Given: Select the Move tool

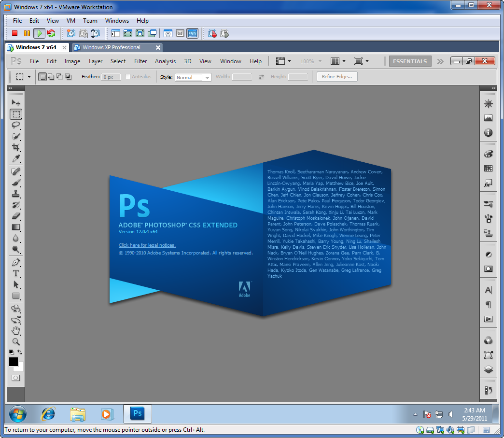Looking at the screenshot, I should (x=16, y=102).
